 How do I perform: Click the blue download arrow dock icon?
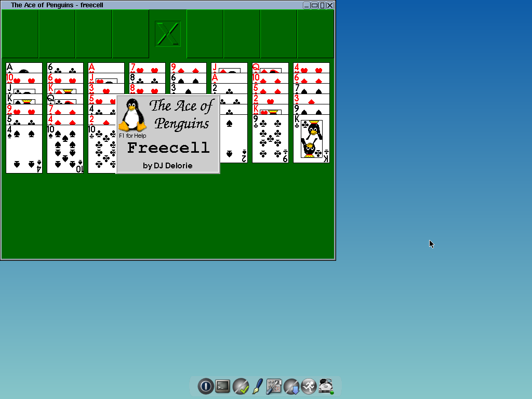point(291,386)
